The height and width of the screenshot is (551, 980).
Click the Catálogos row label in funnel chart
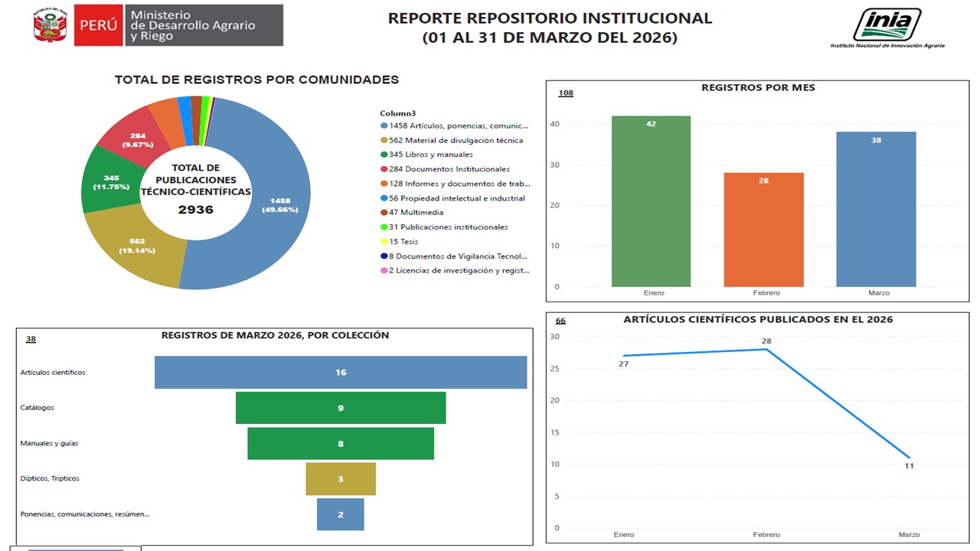pos(37,408)
